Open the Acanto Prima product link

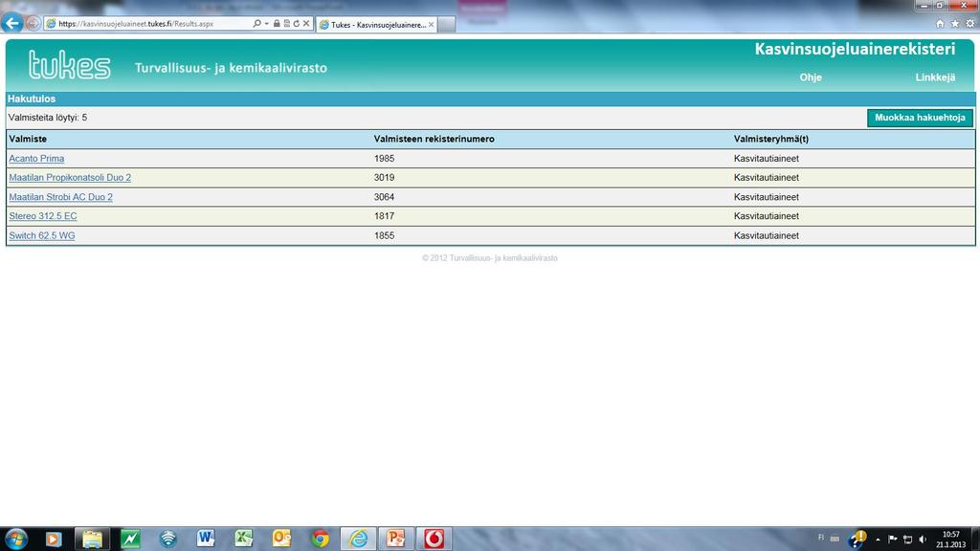coord(36,159)
